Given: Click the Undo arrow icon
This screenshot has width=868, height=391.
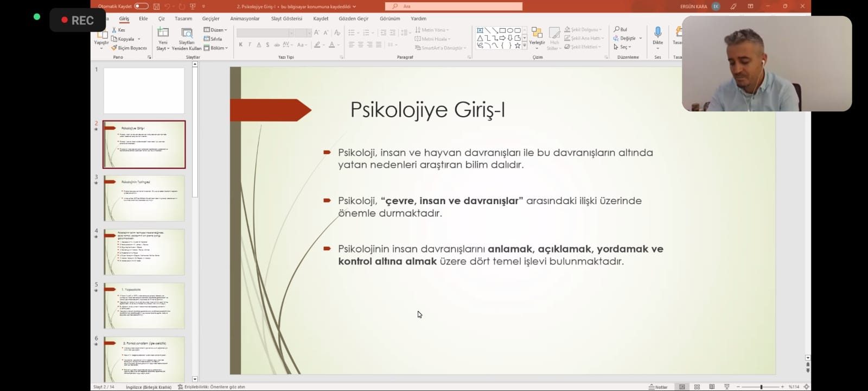Looking at the screenshot, I should pos(168,7).
